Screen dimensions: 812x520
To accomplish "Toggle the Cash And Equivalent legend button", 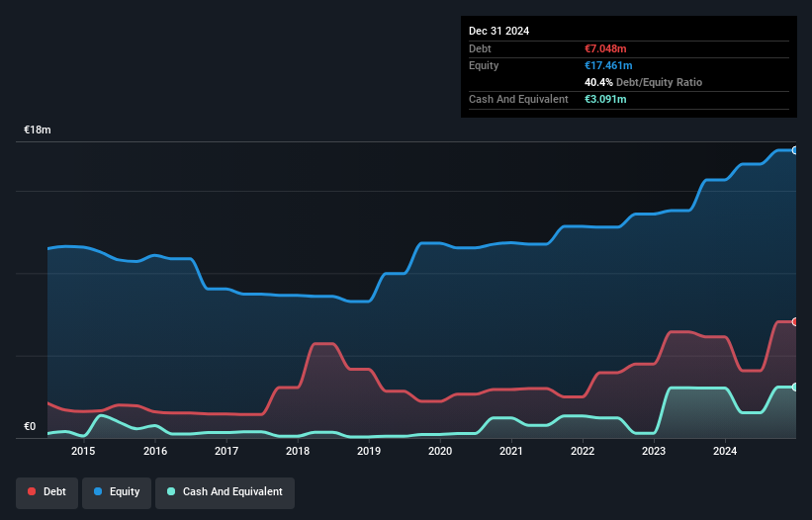I will [x=225, y=492].
